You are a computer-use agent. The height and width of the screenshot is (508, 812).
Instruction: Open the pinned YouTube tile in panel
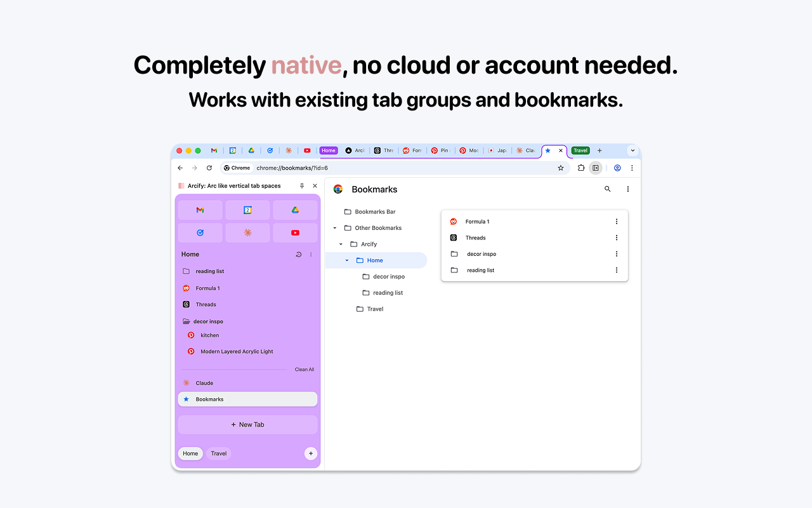point(295,232)
